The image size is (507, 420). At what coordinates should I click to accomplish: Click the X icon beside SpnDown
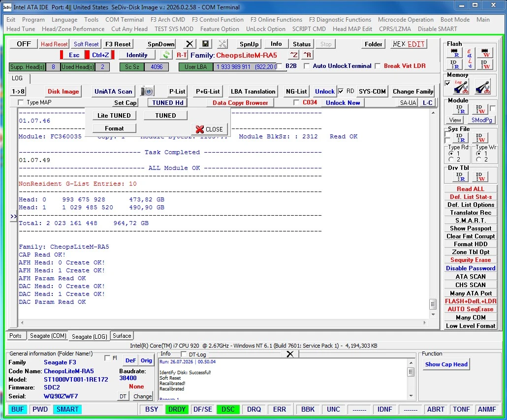click(190, 44)
